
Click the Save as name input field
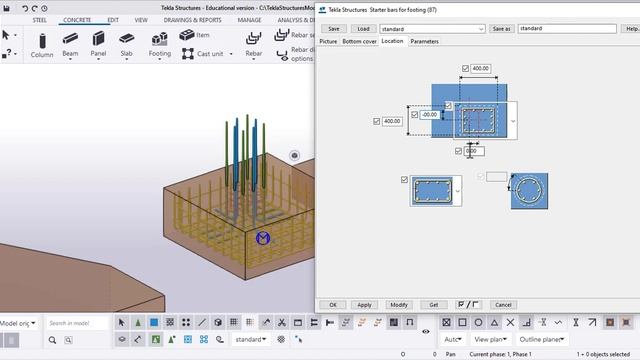(567, 29)
